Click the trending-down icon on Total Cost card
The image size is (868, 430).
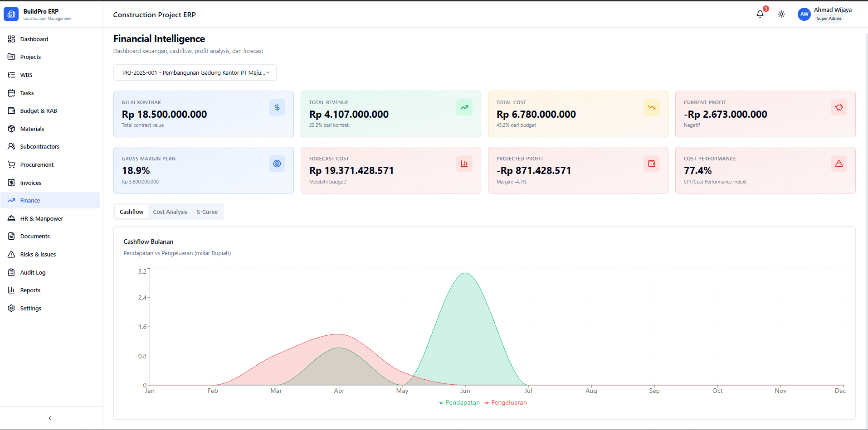651,107
